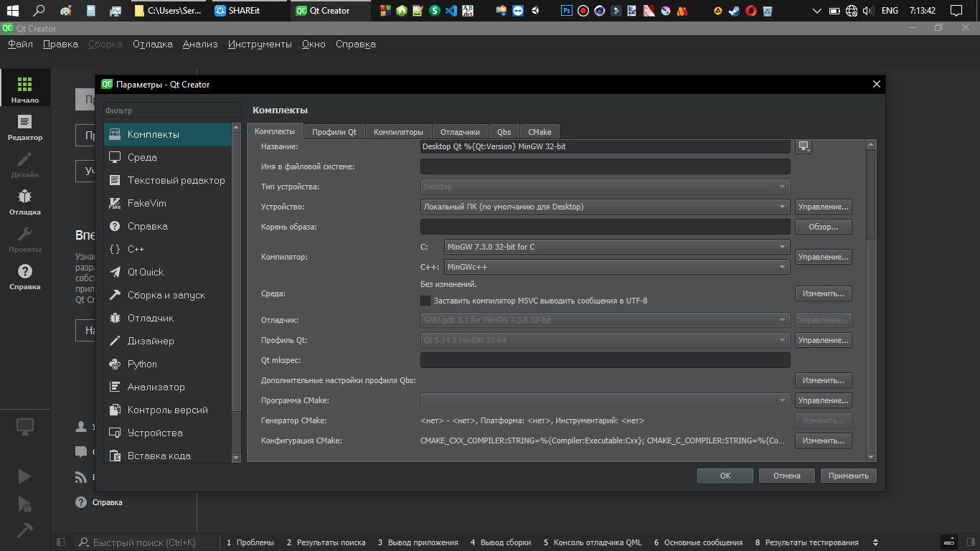Select Qt Quick category in settings list
Viewport: 980px width, 551px height.
(x=168, y=272)
